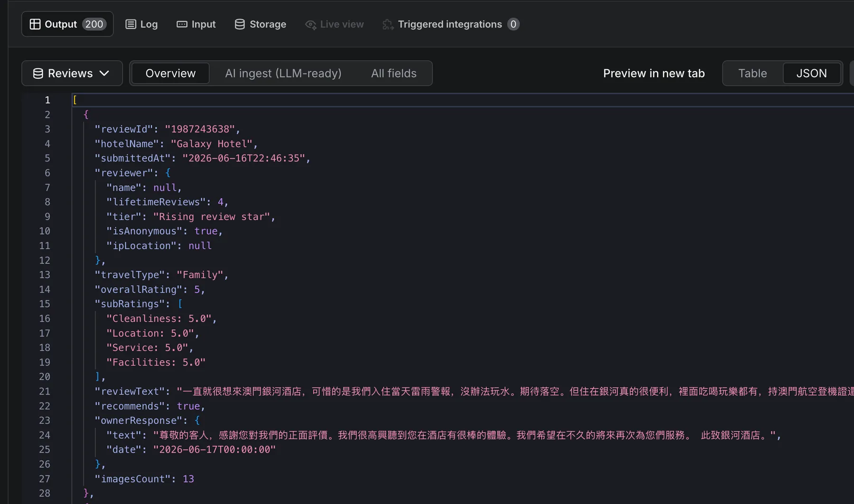Click the "isAnonymous" true value

206,231
